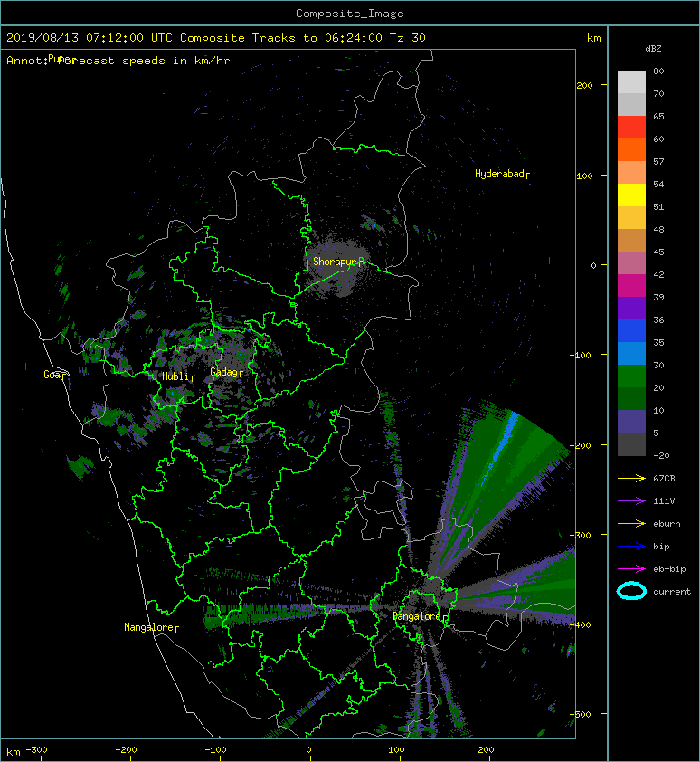Select the dark gray 5 dBZ swatch
Screen dimensions: 700x762
click(631, 443)
